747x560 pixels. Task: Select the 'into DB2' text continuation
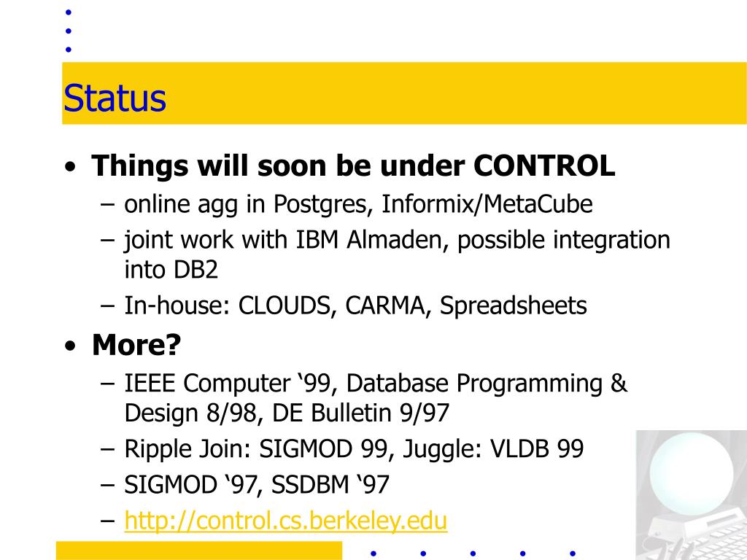pyautogui.click(x=171, y=270)
